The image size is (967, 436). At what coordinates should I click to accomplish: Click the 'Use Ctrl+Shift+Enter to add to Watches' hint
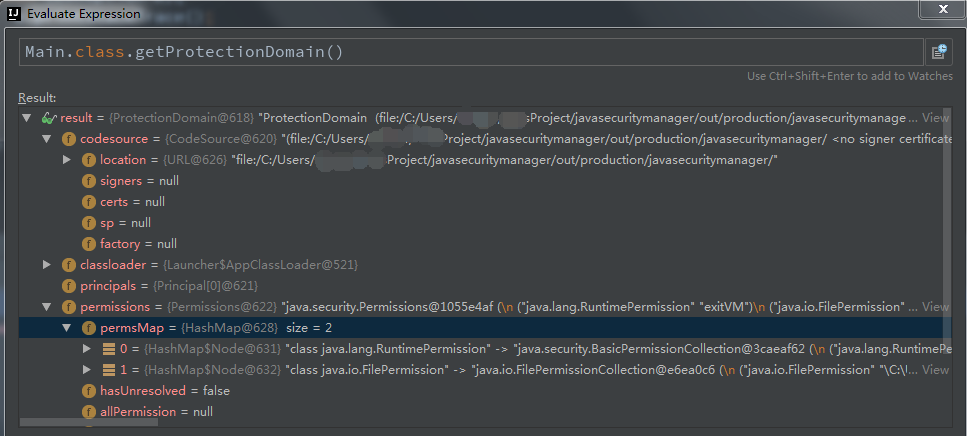[x=850, y=76]
